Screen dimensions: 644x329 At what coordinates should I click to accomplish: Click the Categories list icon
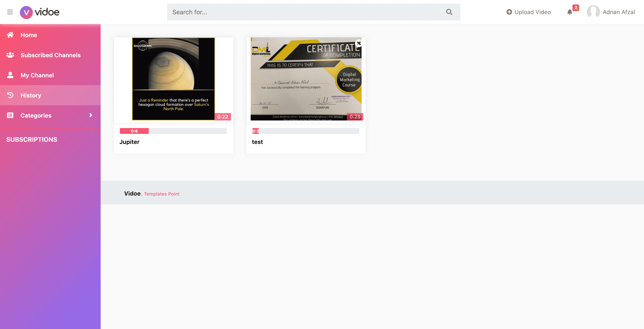10,115
